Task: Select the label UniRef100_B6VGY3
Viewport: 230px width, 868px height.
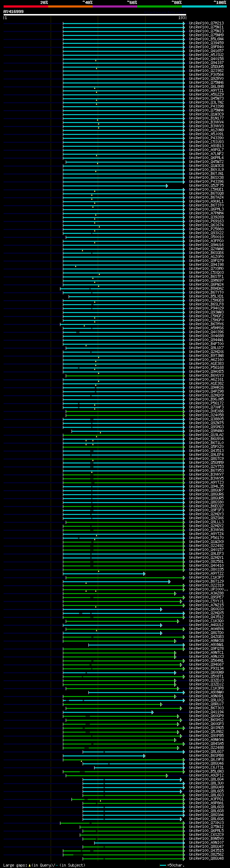Action: 206,376
